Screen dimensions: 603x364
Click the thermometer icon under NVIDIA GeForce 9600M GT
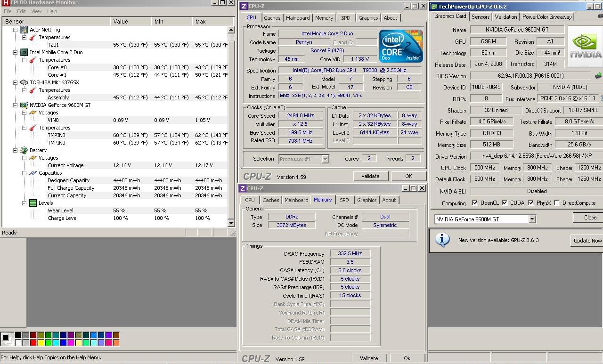(33, 128)
